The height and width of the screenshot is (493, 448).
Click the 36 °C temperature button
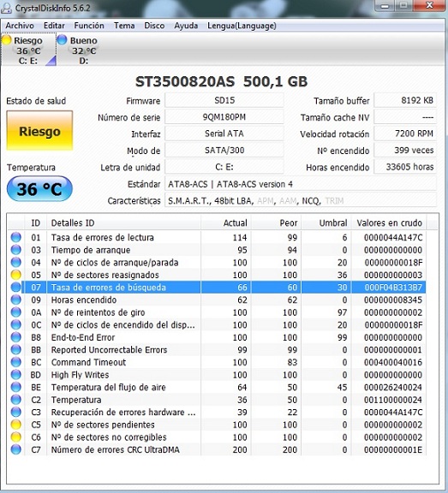pos(39,188)
